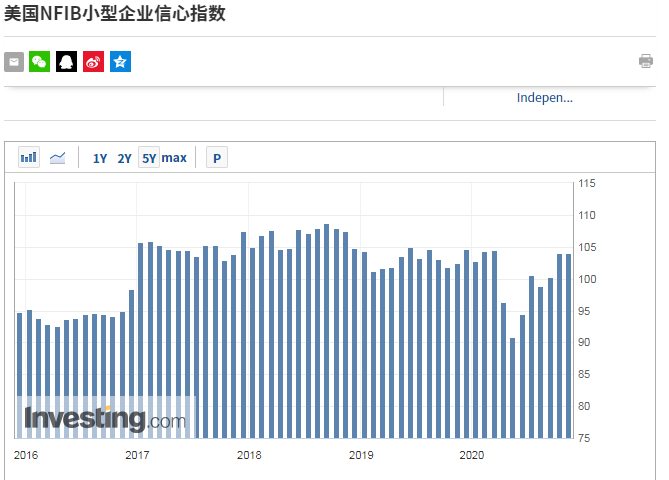Select the 5Y time range
669x480 pixels.
(x=149, y=158)
